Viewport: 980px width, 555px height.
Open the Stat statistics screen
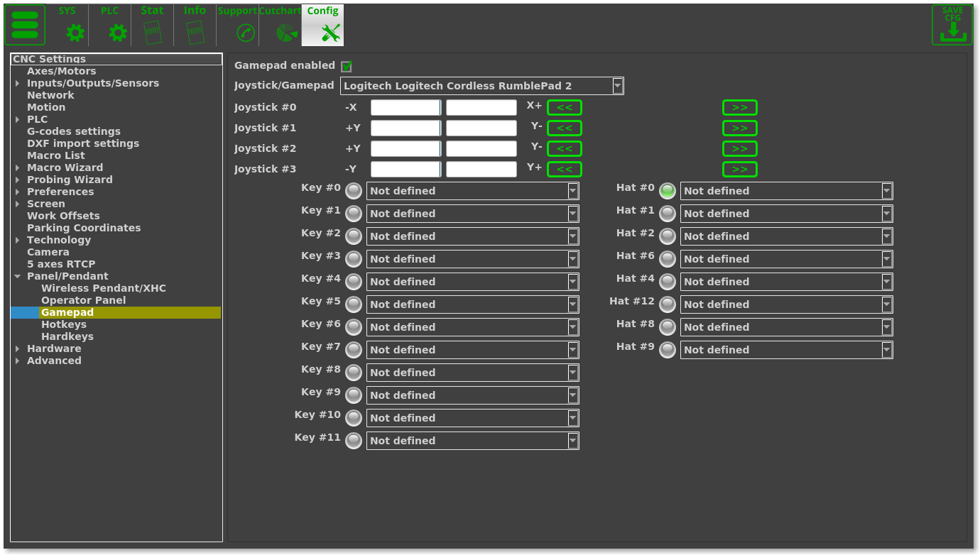click(x=152, y=25)
